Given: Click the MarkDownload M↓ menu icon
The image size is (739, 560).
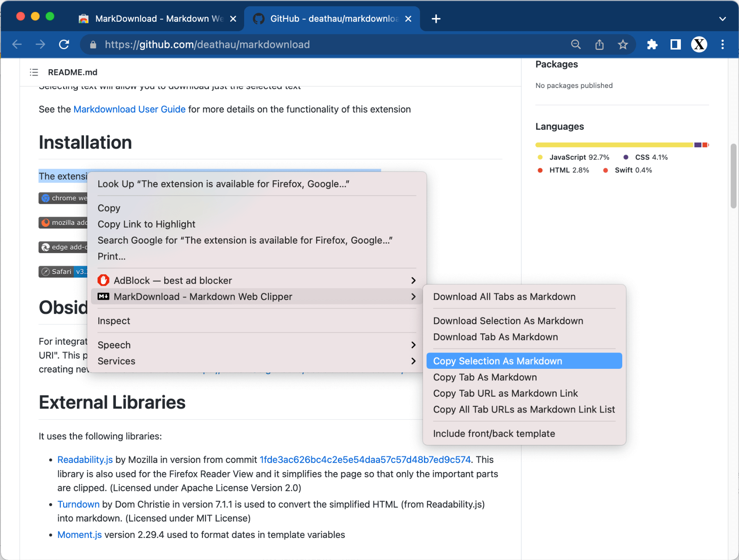Looking at the screenshot, I should (x=103, y=296).
